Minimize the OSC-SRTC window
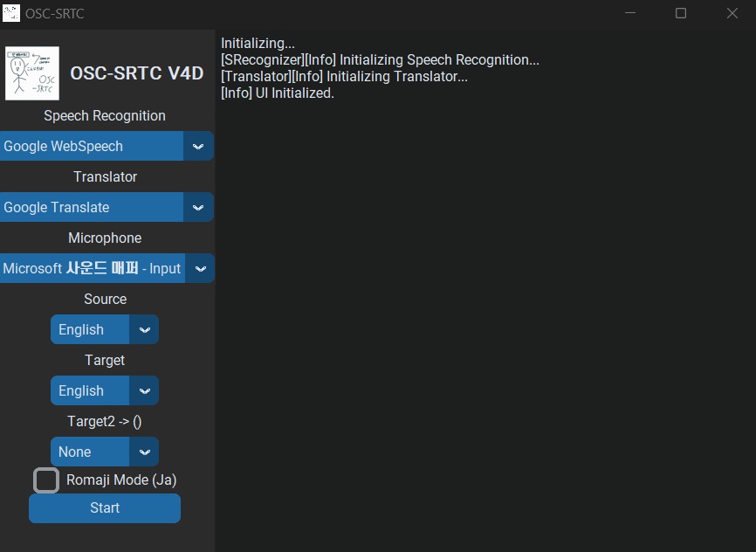Image resolution: width=756 pixels, height=552 pixels. coord(629,14)
